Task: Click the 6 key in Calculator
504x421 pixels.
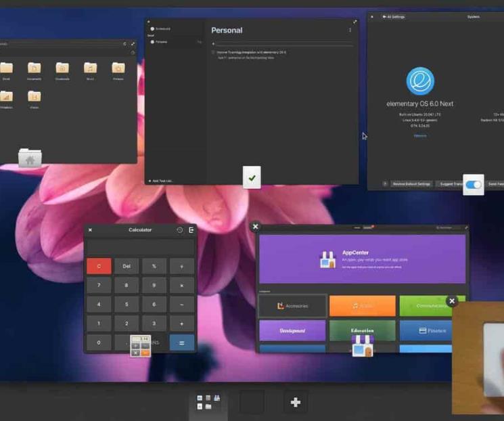Action: pos(154,305)
